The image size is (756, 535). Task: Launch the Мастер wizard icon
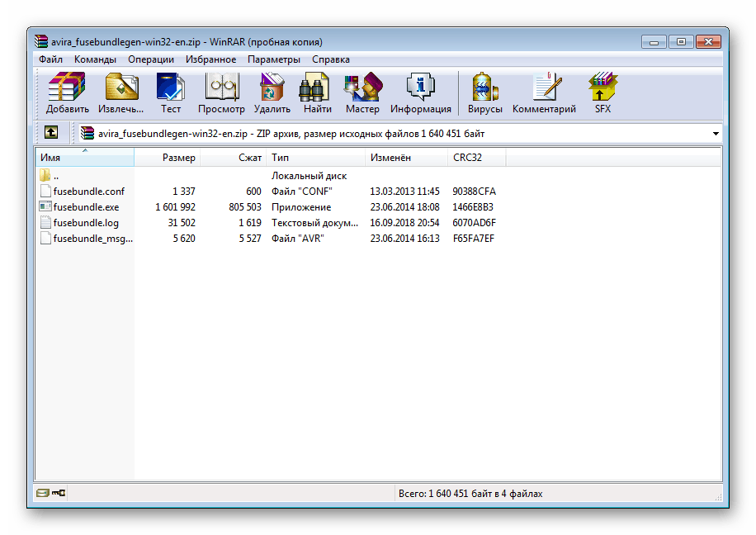click(x=362, y=92)
